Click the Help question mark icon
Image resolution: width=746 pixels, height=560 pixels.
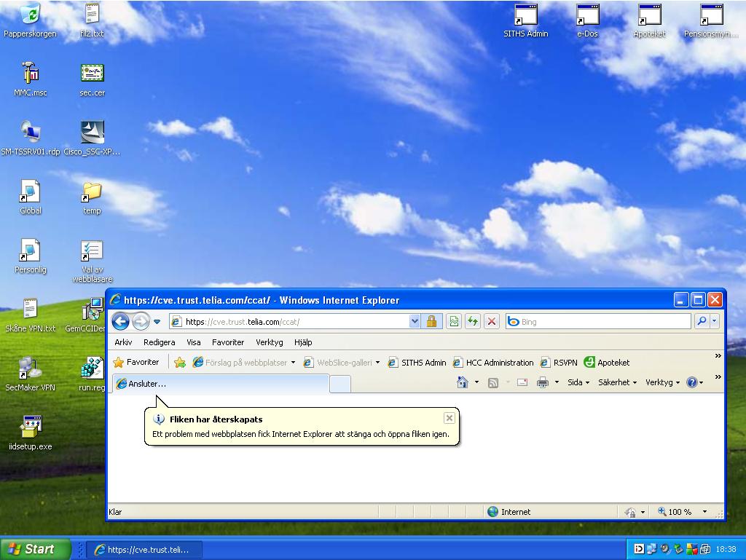pyautogui.click(x=692, y=382)
